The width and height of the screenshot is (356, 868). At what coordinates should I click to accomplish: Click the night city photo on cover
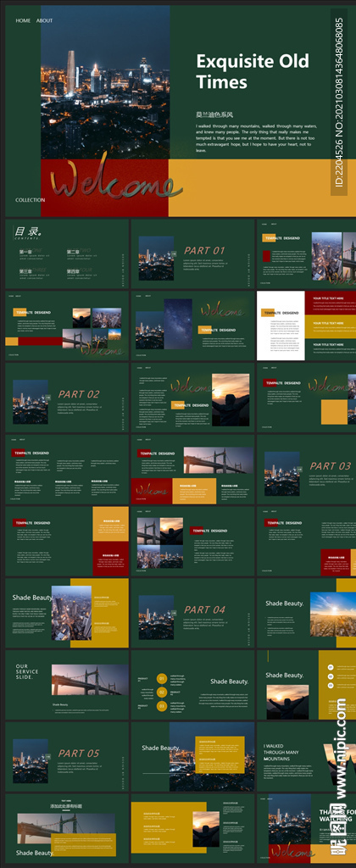(x=105, y=83)
